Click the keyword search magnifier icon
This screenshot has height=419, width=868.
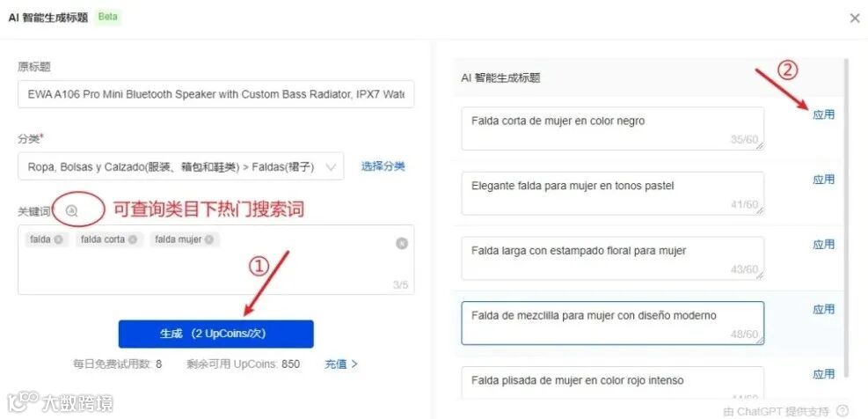72,210
